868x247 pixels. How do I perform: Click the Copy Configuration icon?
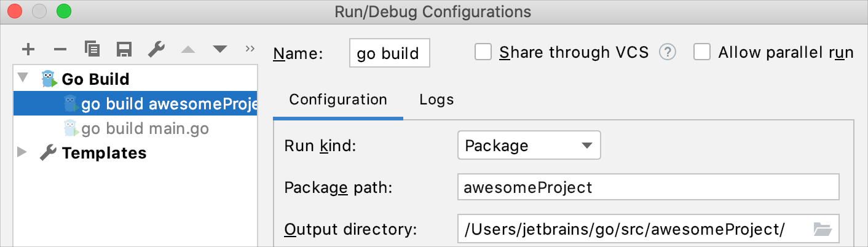pyautogui.click(x=92, y=49)
